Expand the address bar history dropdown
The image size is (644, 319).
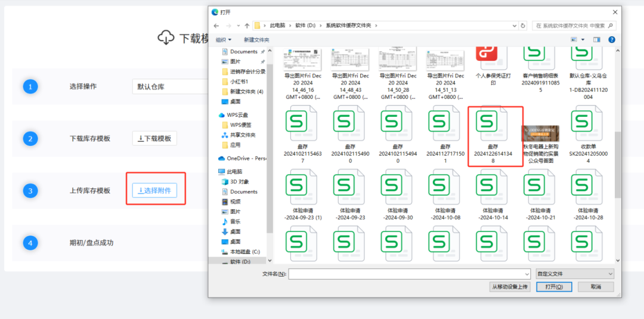tap(515, 26)
